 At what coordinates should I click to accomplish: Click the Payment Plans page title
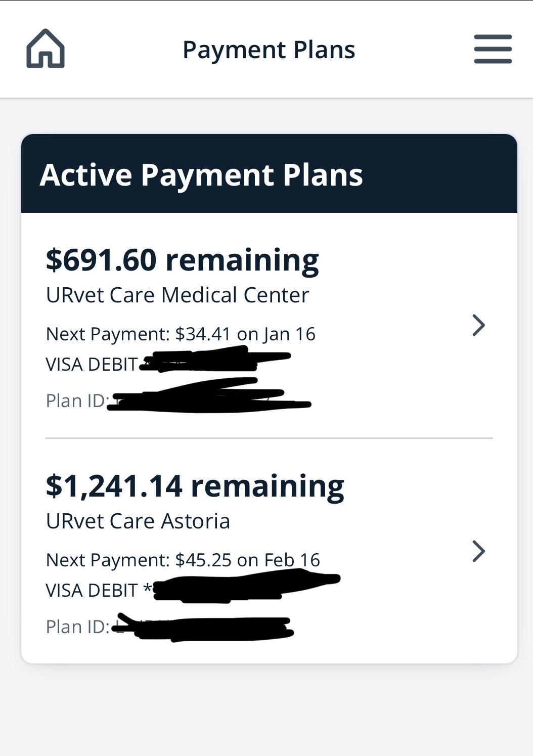point(269,50)
